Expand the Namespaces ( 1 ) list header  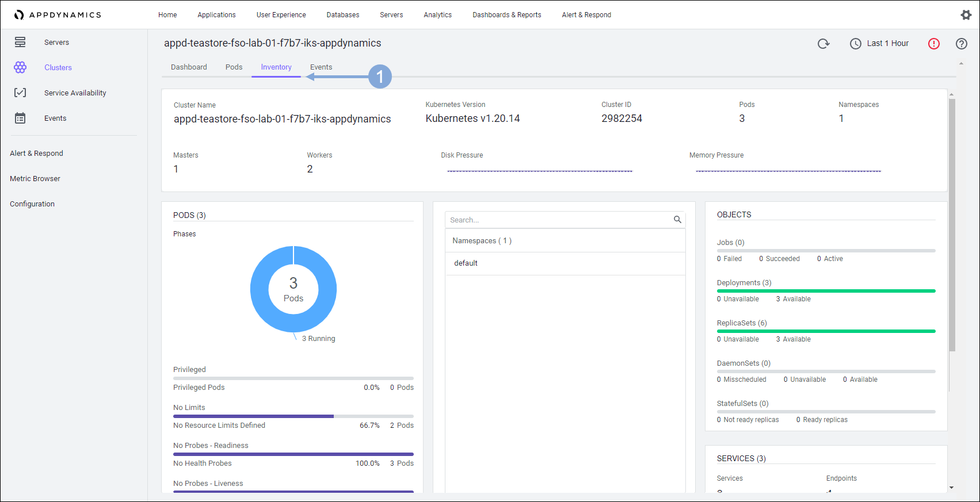482,241
